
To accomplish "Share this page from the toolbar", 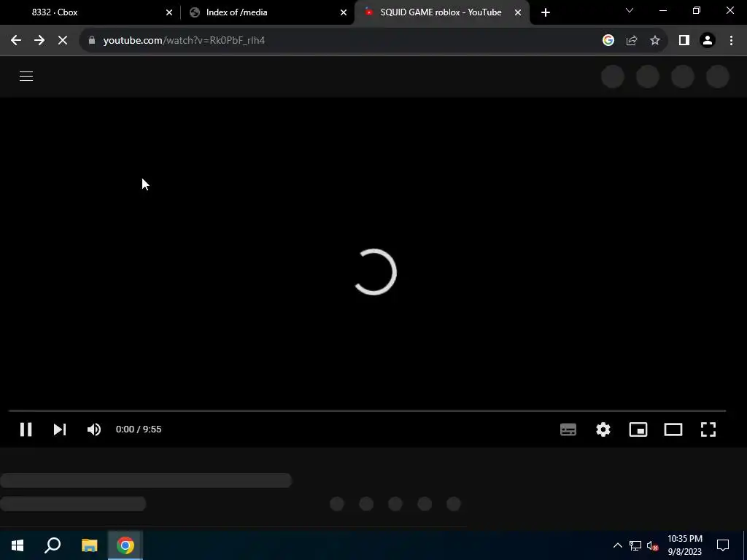I will pyautogui.click(x=632, y=41).
